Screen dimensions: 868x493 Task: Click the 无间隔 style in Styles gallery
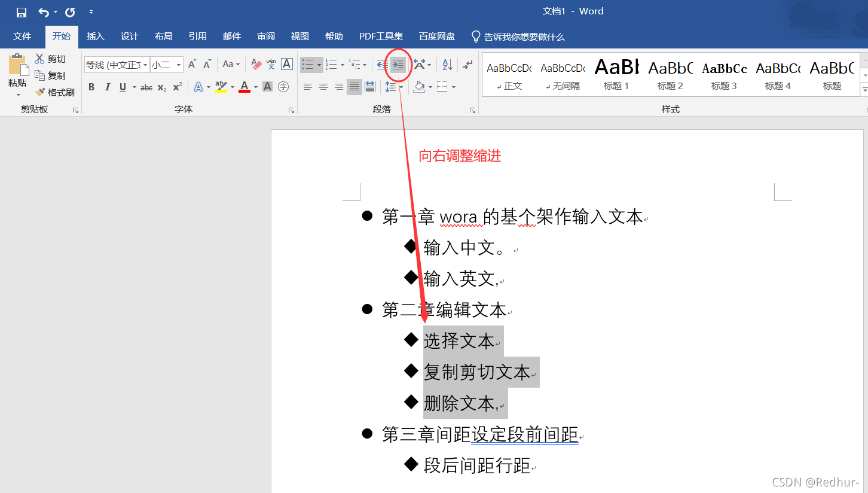click(563, 75)
